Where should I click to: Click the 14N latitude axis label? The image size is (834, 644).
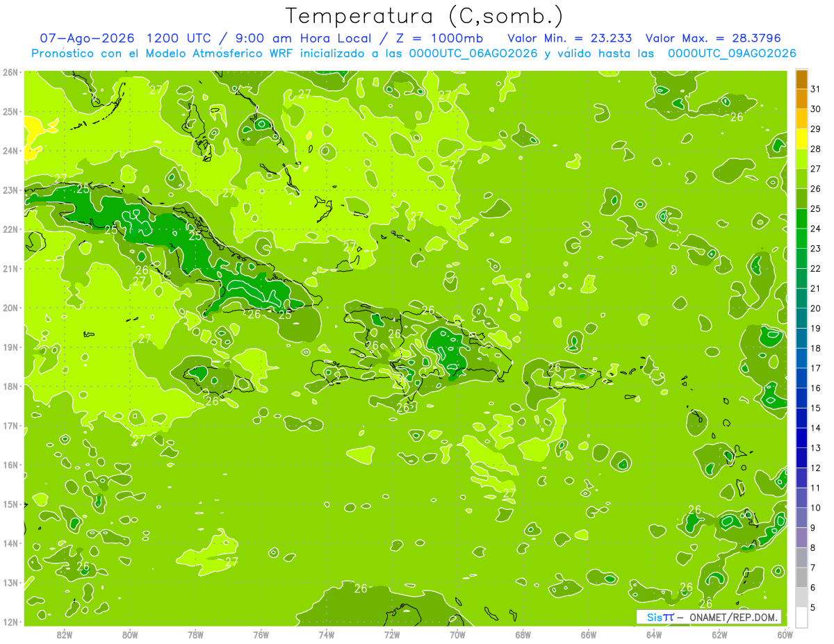10,543
